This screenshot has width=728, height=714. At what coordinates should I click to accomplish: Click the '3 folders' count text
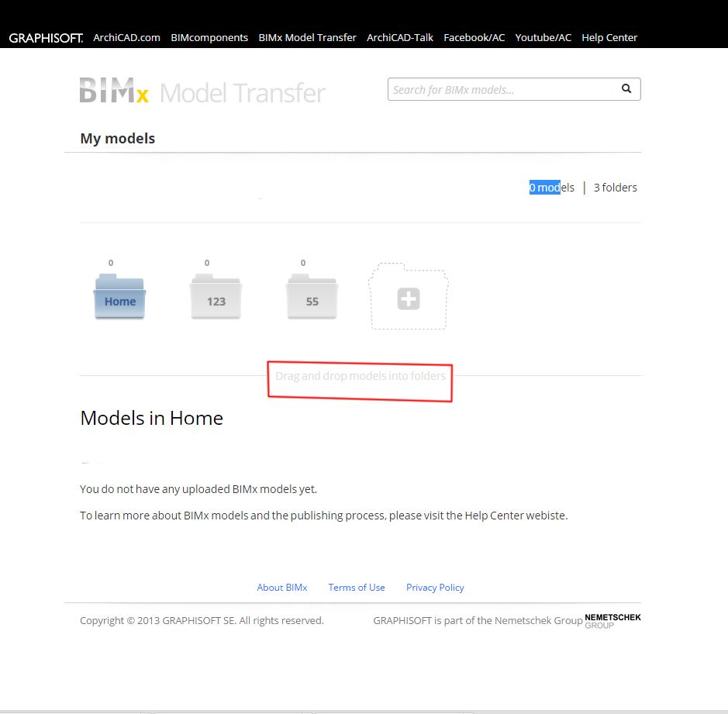point(615,188)
